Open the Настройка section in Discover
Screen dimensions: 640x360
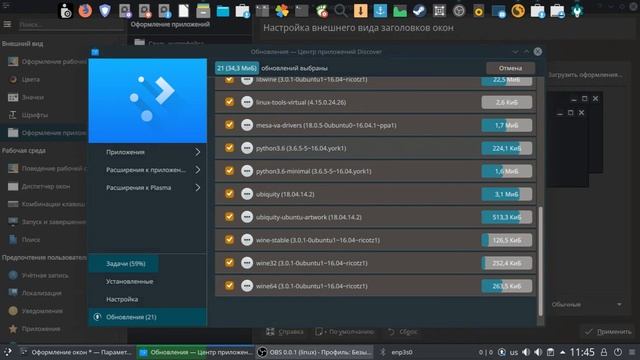click(148, 299)
